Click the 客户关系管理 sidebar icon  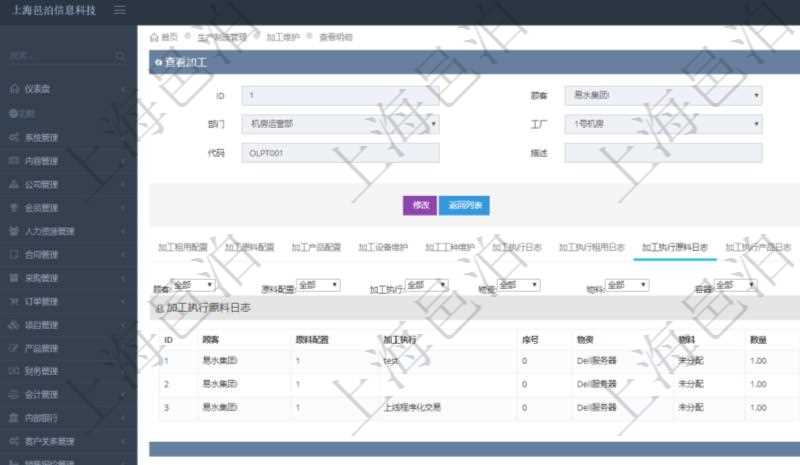[14, 441]
